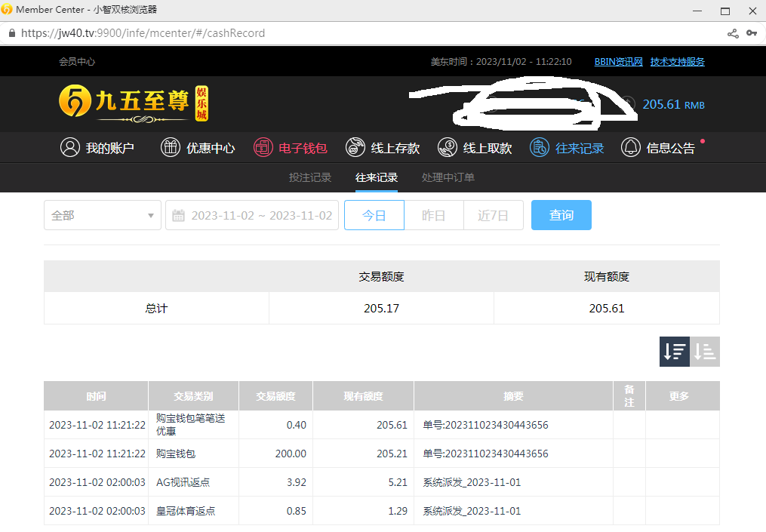766x532 pixels.
Task: Open the Promotions Center (优惠中心) gift icon
Action: click(171, 148)
